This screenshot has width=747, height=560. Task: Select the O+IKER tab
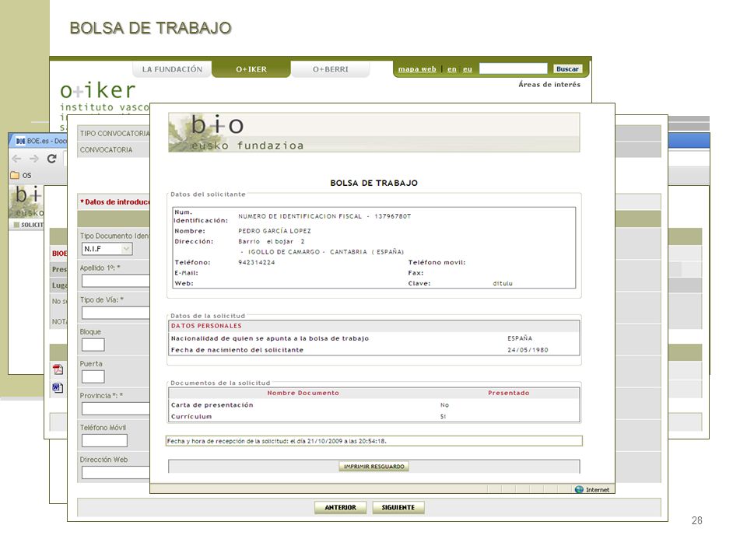pos(251,69)
